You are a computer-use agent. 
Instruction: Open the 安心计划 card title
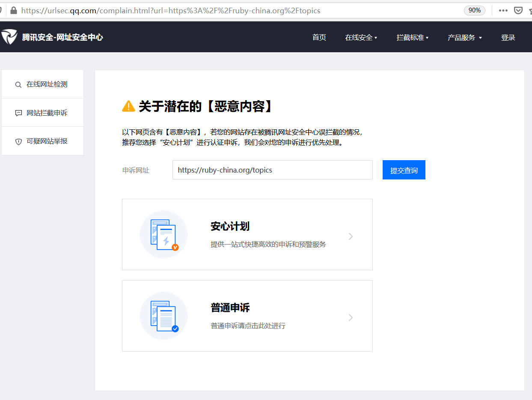click(230, 227)
